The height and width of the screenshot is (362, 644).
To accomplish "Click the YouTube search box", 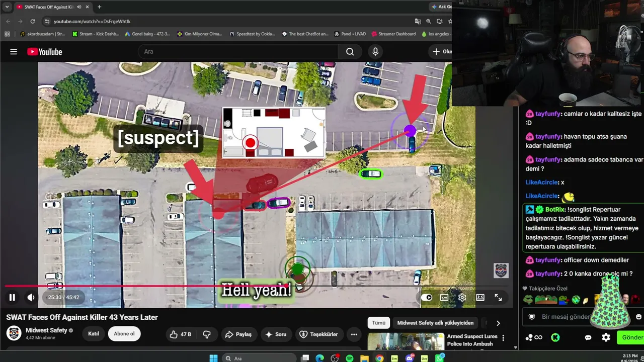I will [x=237, y=52].
